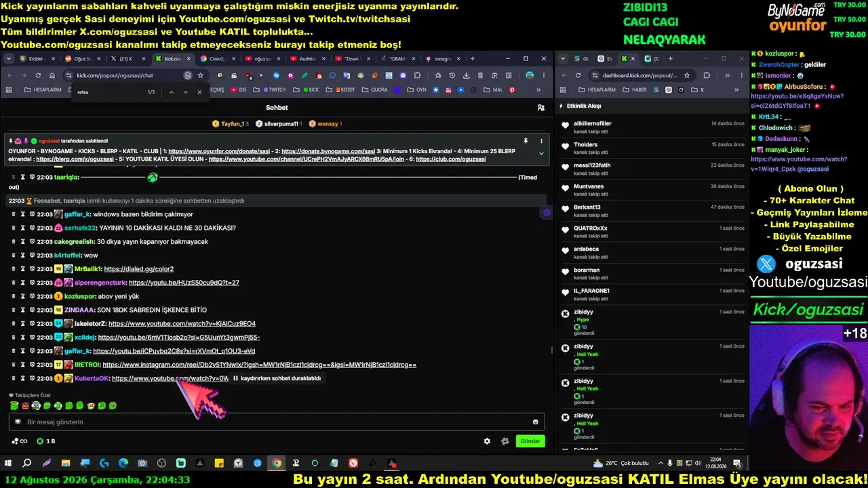Image resolution: width=868 pixels, height=488 pixels.
Task: Click the first green emote under Takipçilere Özel
Action: point(14,406)
